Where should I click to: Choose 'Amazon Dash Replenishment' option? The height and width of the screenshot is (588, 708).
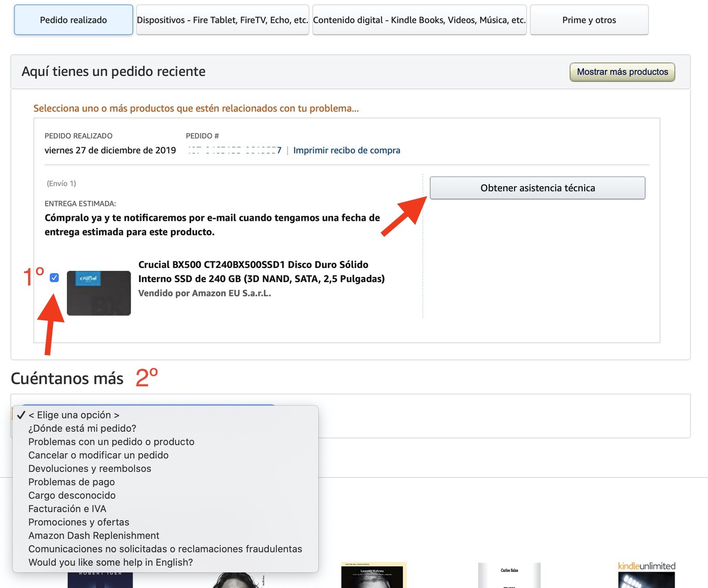(x=93, y=536)
